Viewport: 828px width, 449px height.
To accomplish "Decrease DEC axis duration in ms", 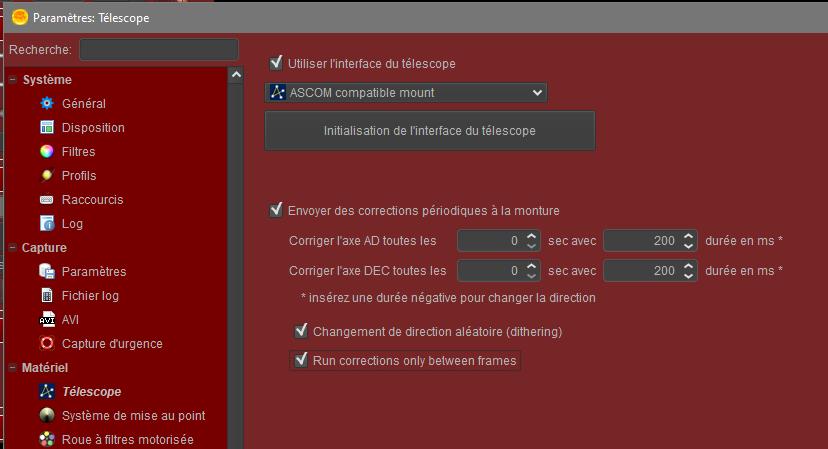I will 688,276.
